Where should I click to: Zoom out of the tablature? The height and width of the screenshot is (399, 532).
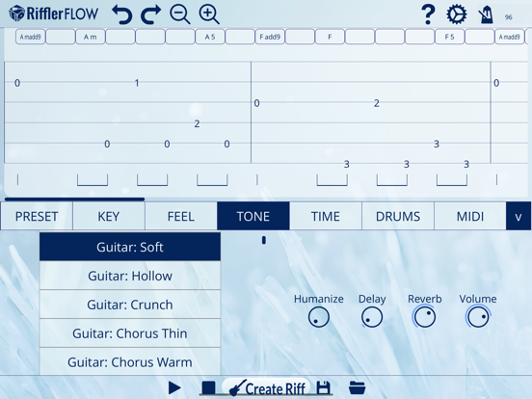pos(180,14)
